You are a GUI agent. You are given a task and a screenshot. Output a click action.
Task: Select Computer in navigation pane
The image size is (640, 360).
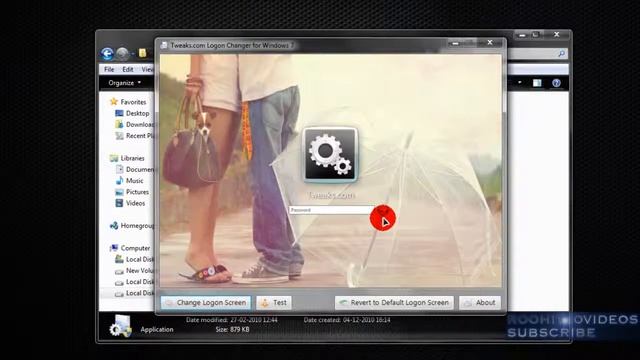pos(135,248)
